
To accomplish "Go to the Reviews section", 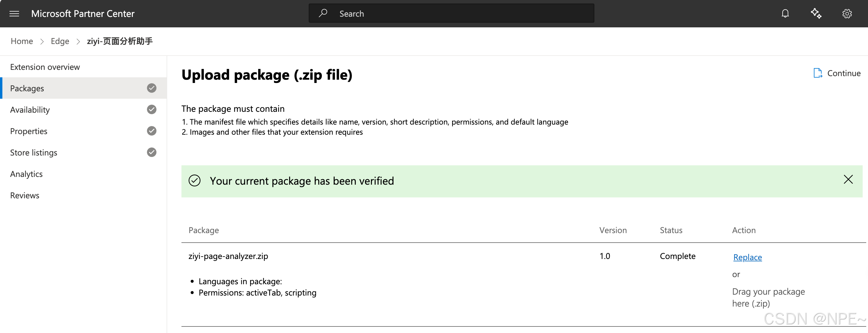I will coord(25,195).
